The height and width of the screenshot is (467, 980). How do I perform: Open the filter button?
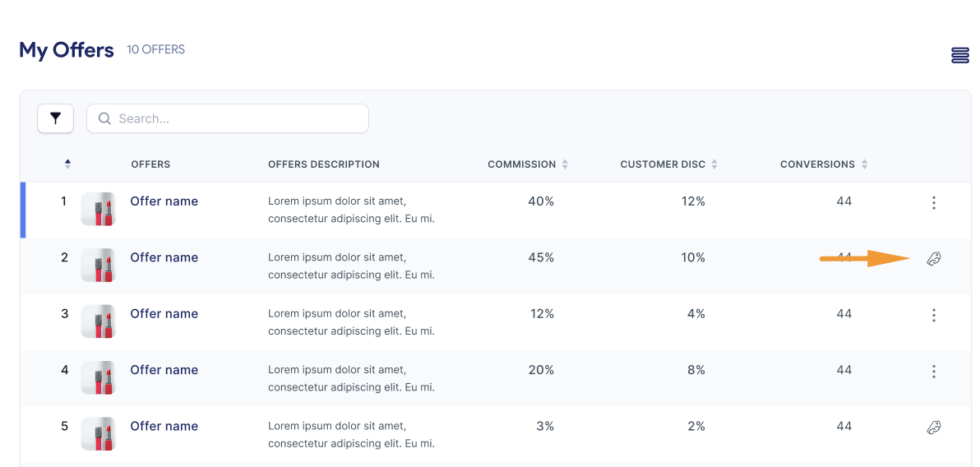tap(56, 118)
